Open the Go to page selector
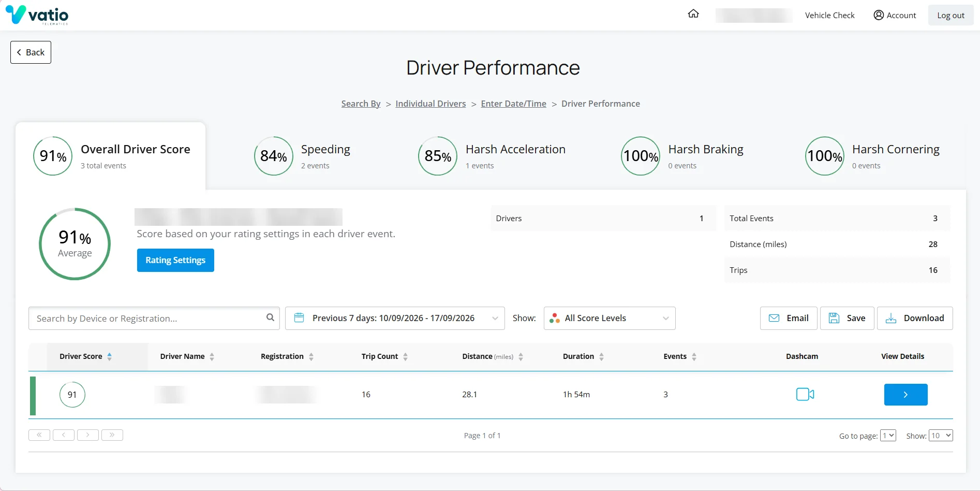Viewport: 980px width, 491px height. [x=888, y=436]
